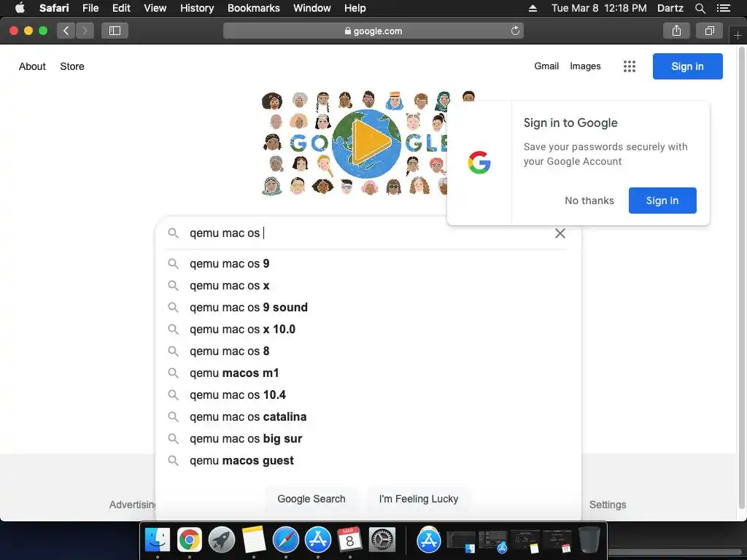Open Notes from the Dock
The height and width of the screenshot is (560, 747).
coord(253,540)
